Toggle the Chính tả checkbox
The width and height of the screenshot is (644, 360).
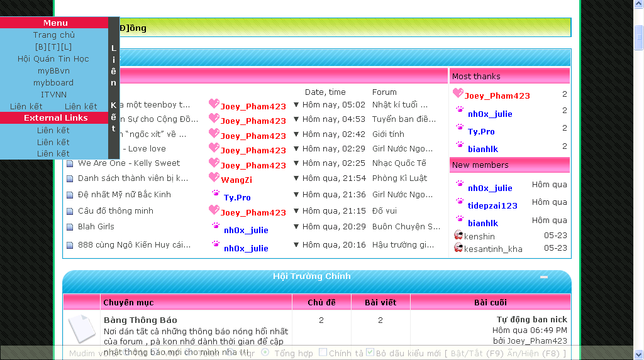pyautogui.click(x=323, y=352)
